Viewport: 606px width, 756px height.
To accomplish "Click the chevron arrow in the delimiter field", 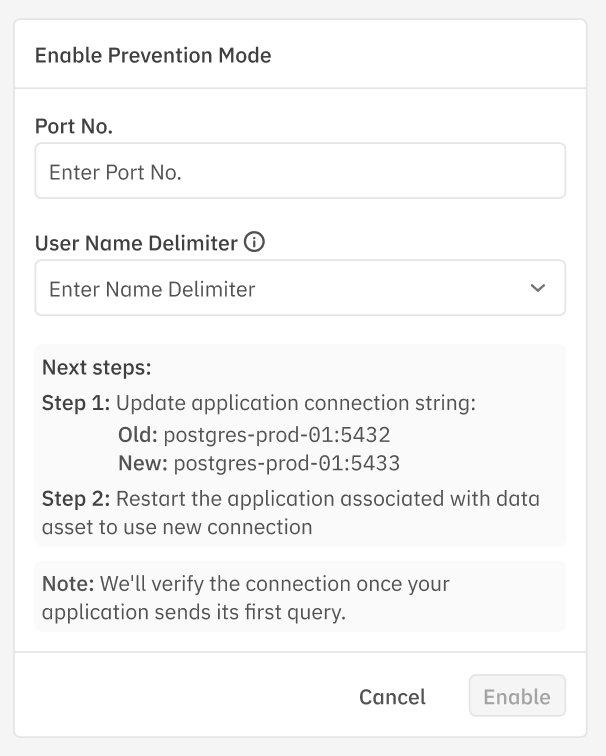I will 538,289.
